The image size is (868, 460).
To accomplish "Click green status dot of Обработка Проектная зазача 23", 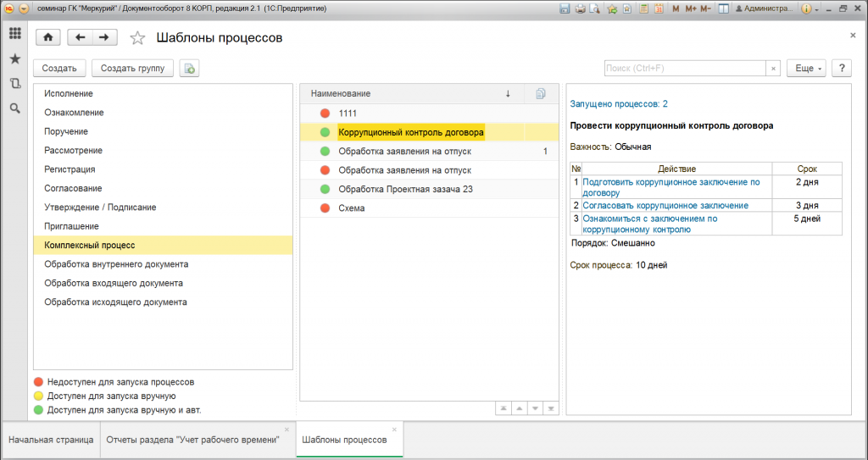I will [325, 189].
